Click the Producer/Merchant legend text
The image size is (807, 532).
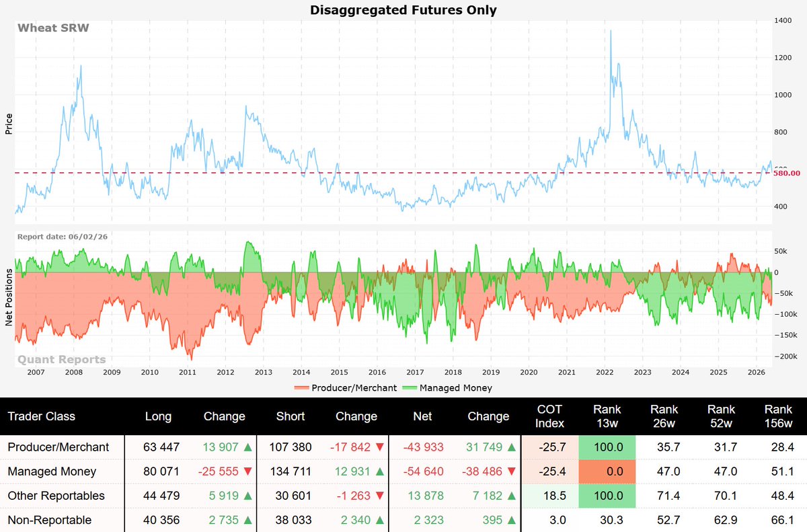coord(354,388)
